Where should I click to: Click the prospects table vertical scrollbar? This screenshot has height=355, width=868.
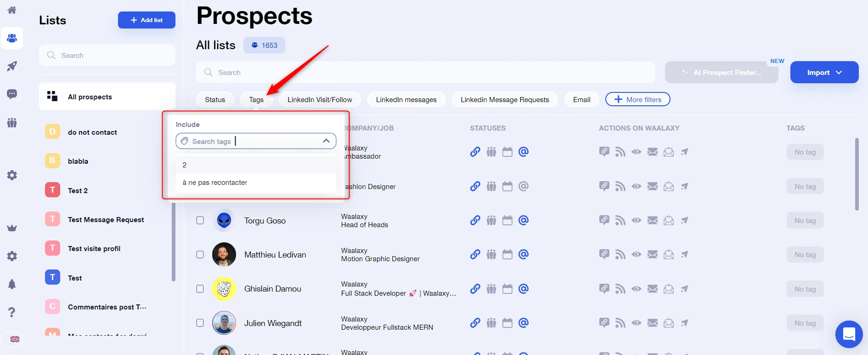[x=857, y=174]
